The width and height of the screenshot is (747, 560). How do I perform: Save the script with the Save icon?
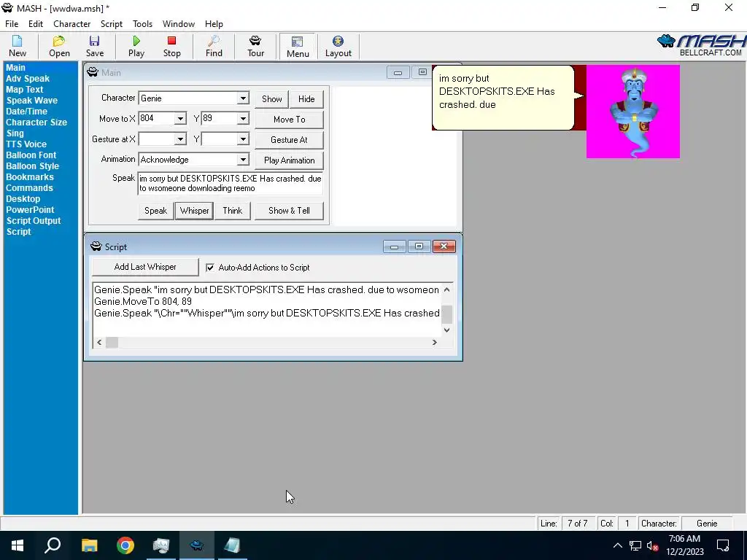(95, 47)
